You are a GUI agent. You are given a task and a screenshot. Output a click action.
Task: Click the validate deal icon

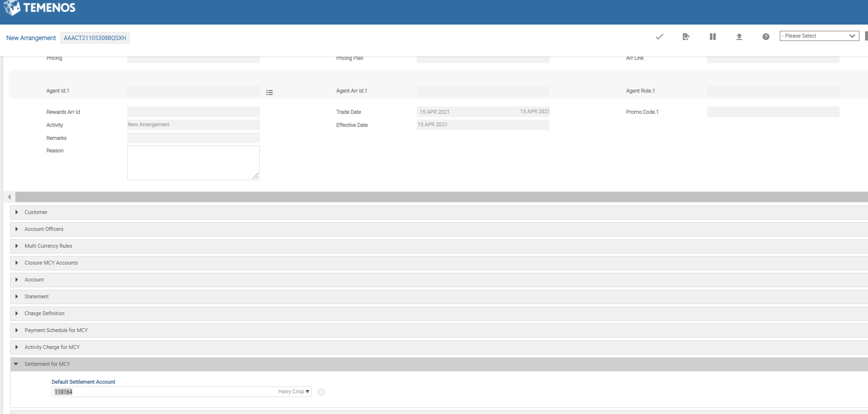pyautogui.click(x=686, y=37)
